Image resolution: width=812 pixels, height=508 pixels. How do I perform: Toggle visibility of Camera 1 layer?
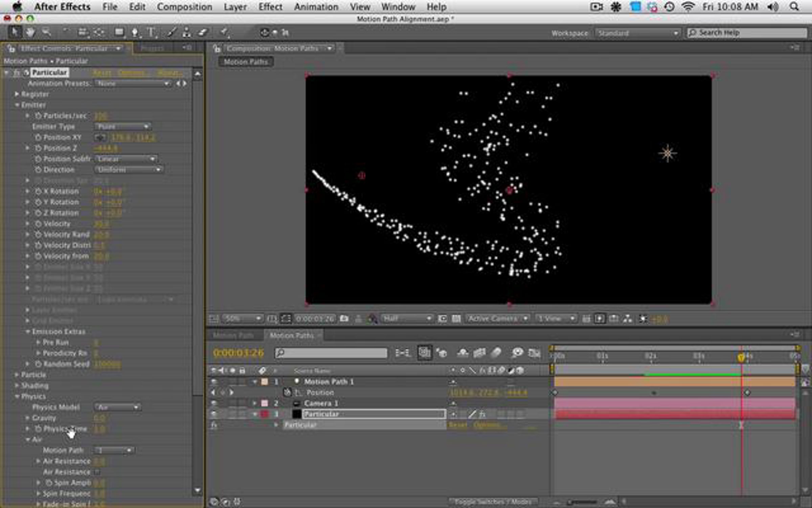pos(214,403)
